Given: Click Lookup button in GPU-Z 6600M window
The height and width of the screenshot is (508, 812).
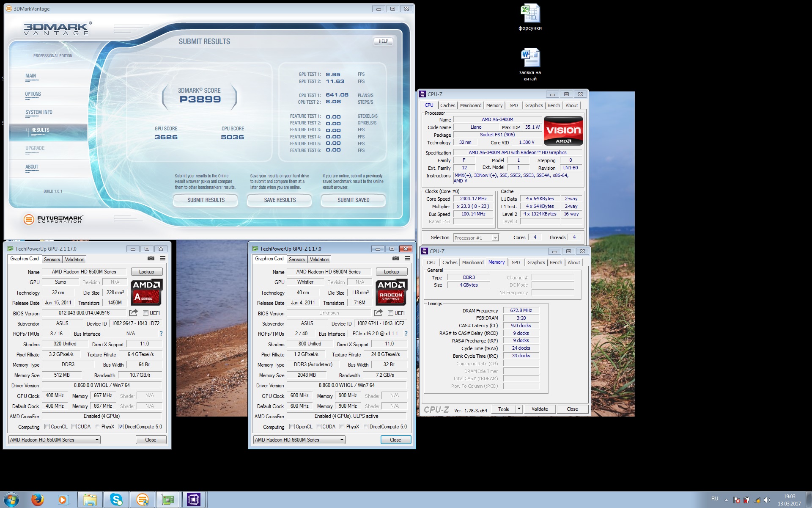Looking at the screenshot, I should tap(391, 272).
